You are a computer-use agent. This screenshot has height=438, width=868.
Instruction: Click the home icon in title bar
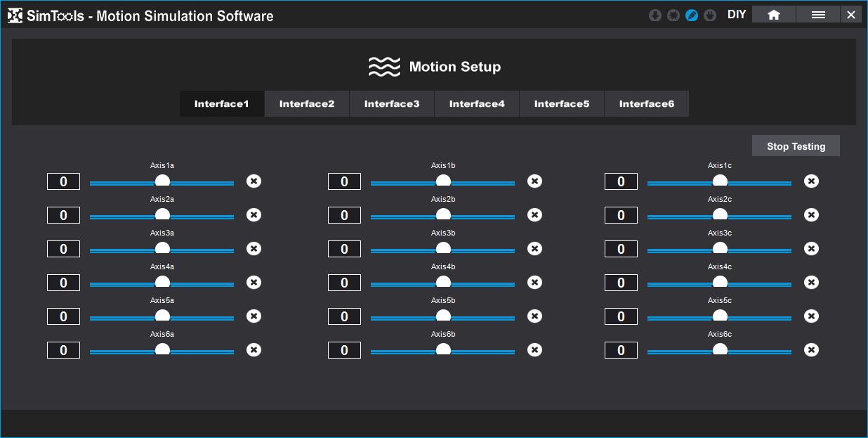click(x=773, y=15)
